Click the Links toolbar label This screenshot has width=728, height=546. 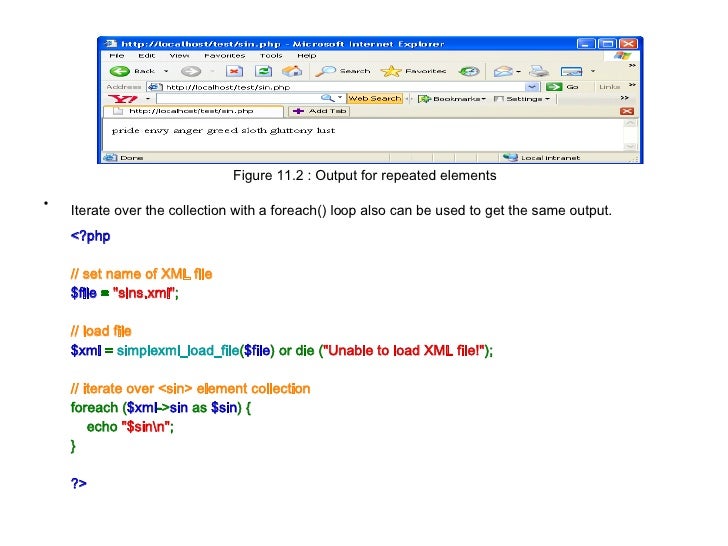(609, 87)
